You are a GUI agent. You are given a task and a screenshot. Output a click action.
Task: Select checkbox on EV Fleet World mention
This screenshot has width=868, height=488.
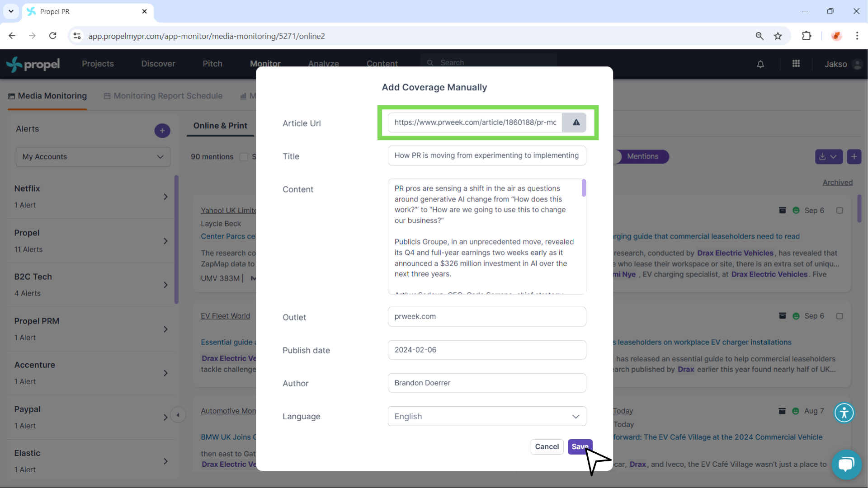click(840, 316)
